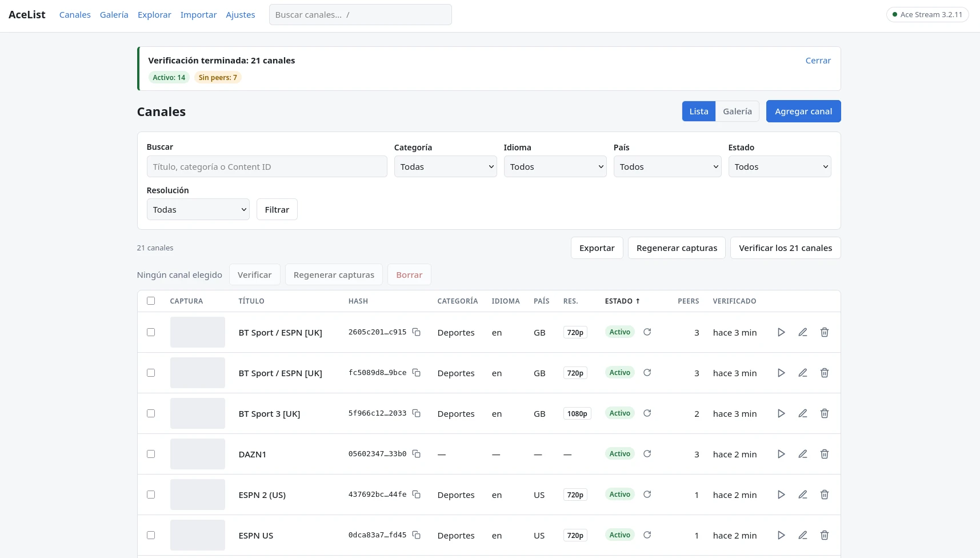
Task: Re-verify status of ESPN 2 (US)
Action: coord(647,494)
